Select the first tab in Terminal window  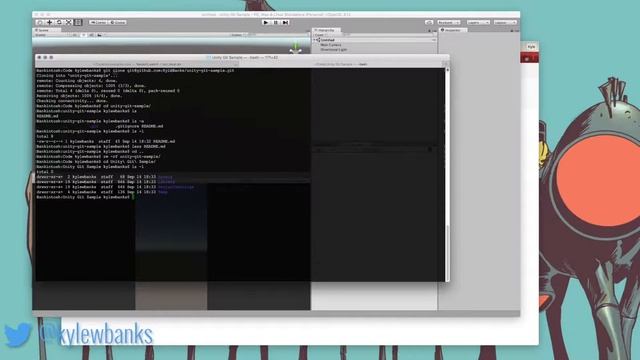click(x=137, y=64)
